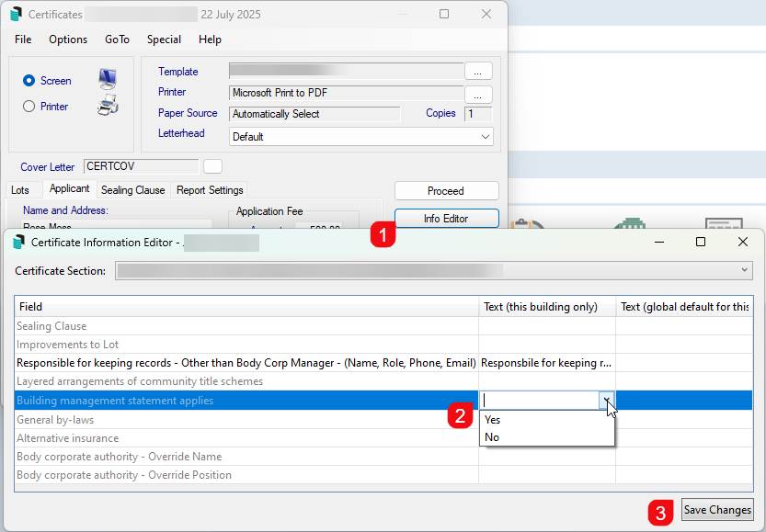Screen dimensions: 766x532
Task: Select Body corporate authority - Override Position row
Action: pyautogui.click(x=383, y=475)
